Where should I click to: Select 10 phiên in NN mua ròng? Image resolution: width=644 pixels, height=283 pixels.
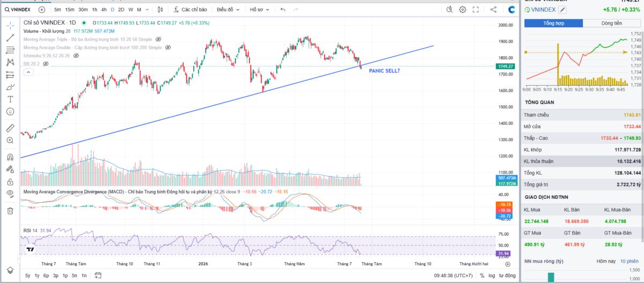(x=630, y=261)
